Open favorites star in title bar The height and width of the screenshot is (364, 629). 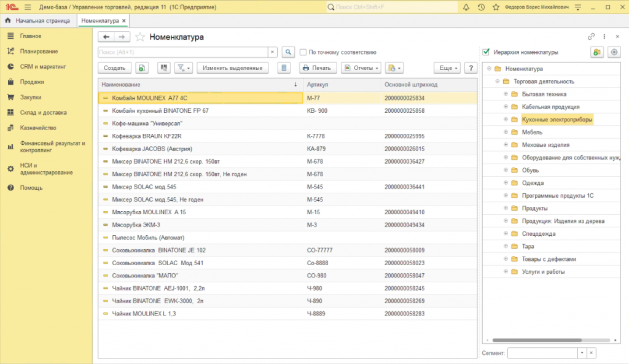coord(496,7)
